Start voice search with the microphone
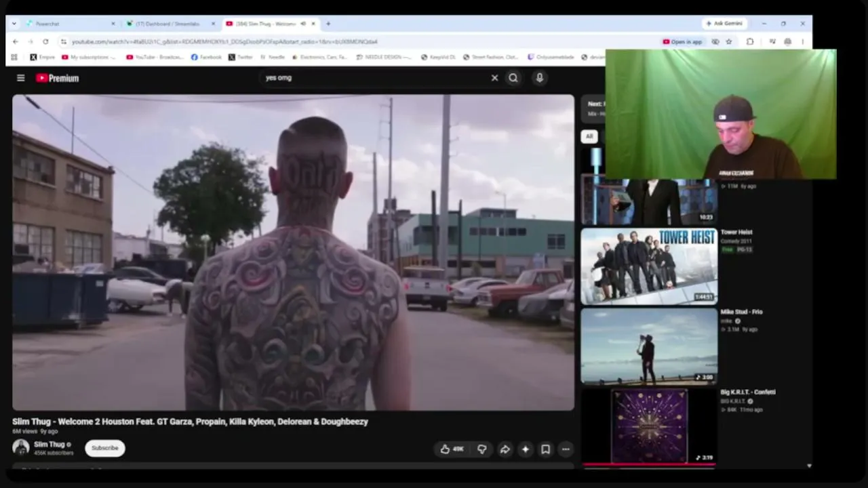Image resolution: width=868 pixels, height=488 pixels. tap(540, 78)
